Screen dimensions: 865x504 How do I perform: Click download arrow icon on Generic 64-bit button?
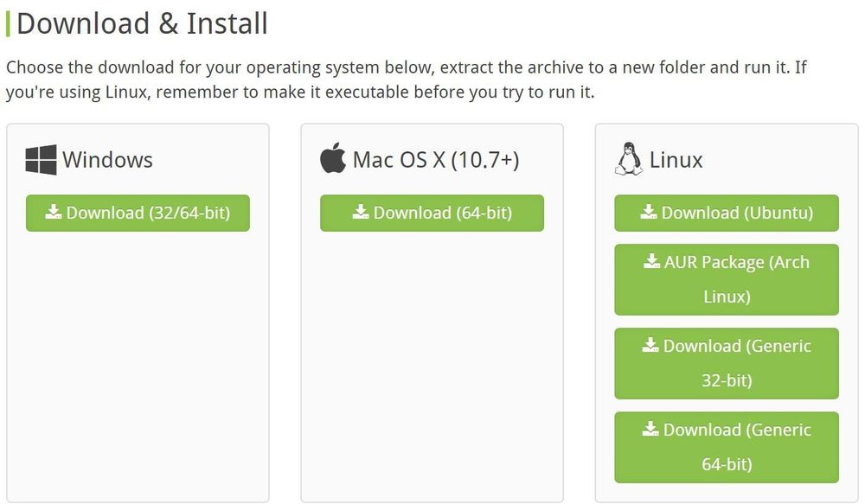pyautogui.click(x=650, y=429)
